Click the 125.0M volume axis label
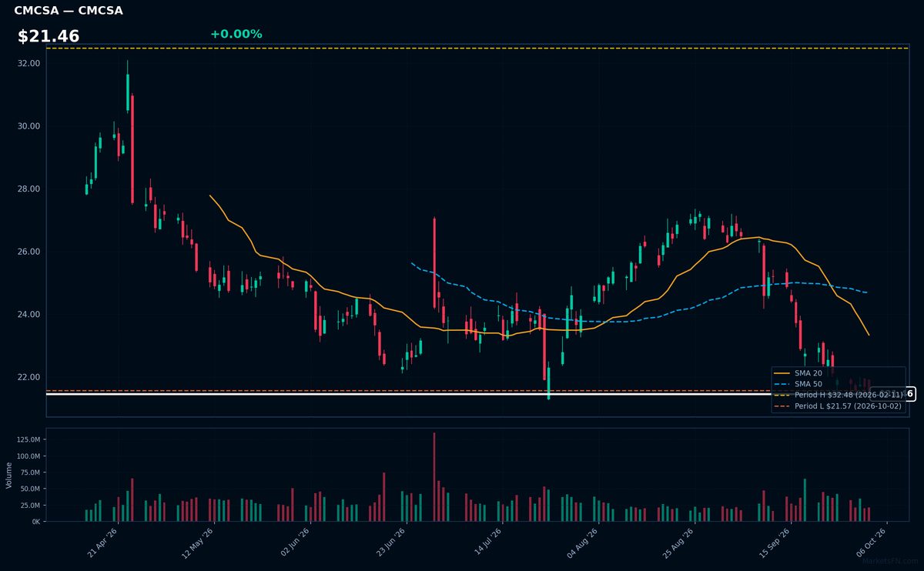 coord(28,439)
